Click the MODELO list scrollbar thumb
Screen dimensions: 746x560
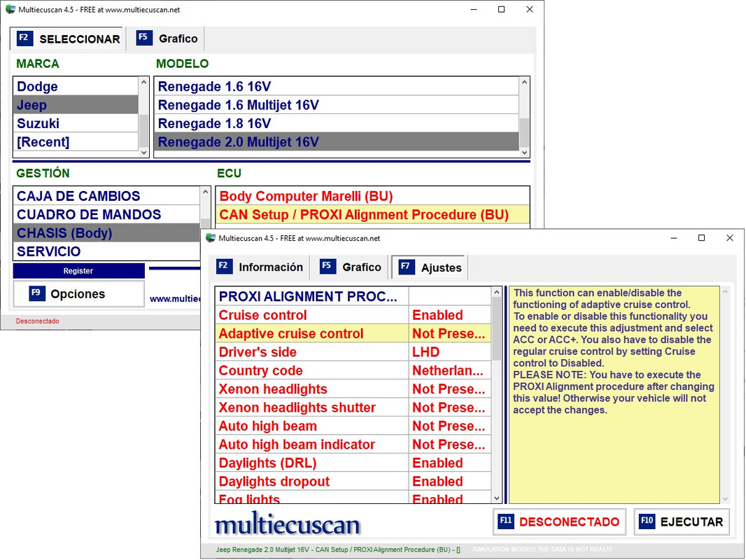click(x=524, y=133)
